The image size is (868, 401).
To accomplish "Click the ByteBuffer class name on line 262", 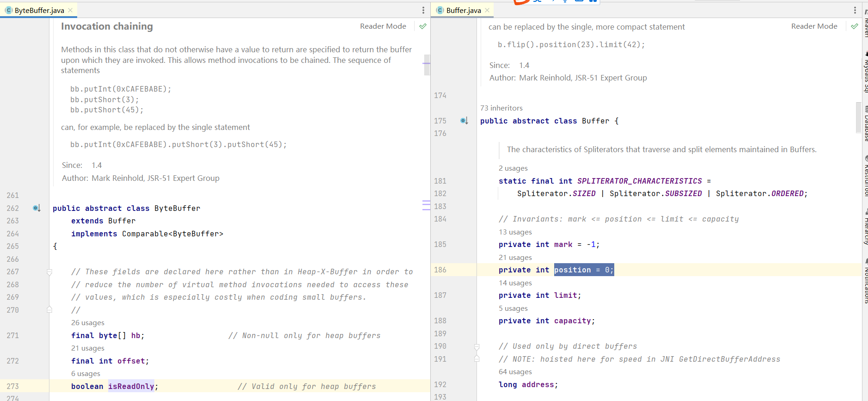I will pos(177,209).
